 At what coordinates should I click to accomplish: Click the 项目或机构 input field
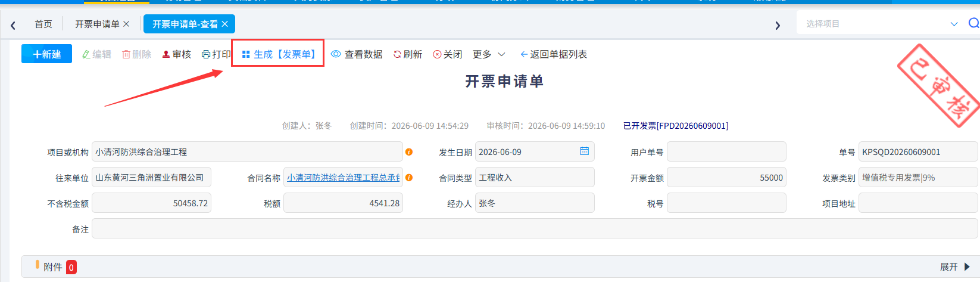coord(247,152)
